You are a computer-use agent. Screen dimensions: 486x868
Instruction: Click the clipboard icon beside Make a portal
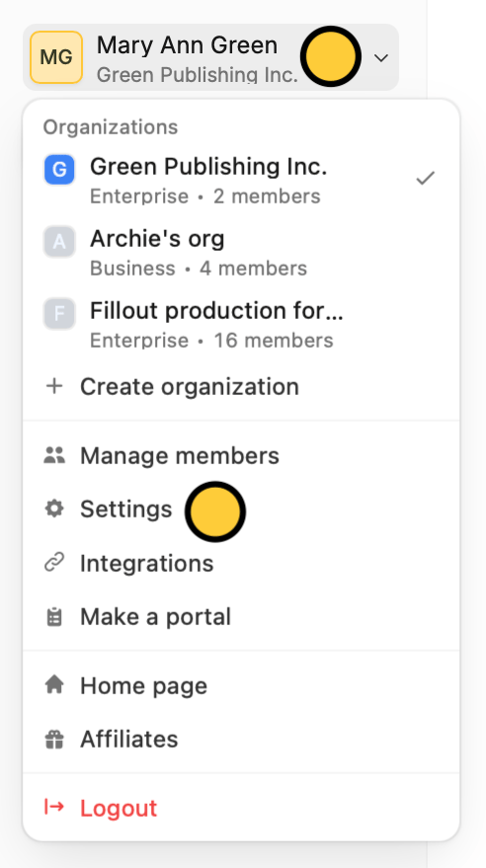click(x=54, y=616)
